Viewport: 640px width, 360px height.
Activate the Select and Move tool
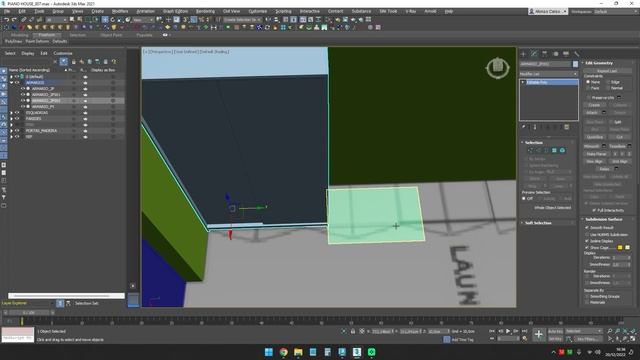105,20
